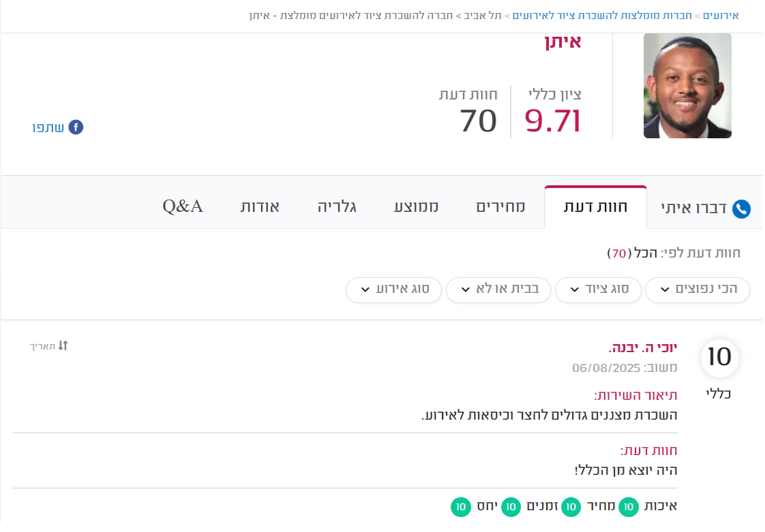
Task: Open the ממוצע tab
Action: point(416,207)
